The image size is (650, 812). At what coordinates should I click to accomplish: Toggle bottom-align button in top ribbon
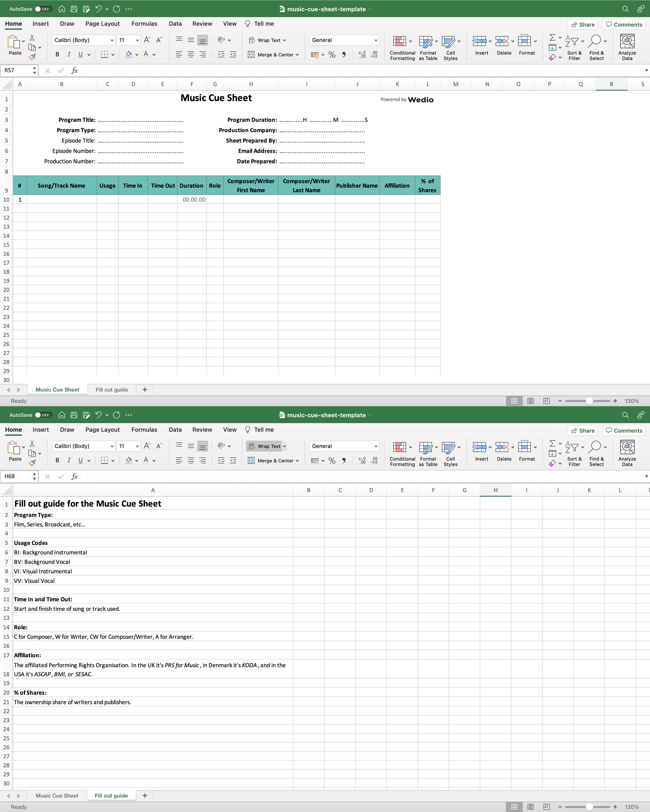[203, 40]
